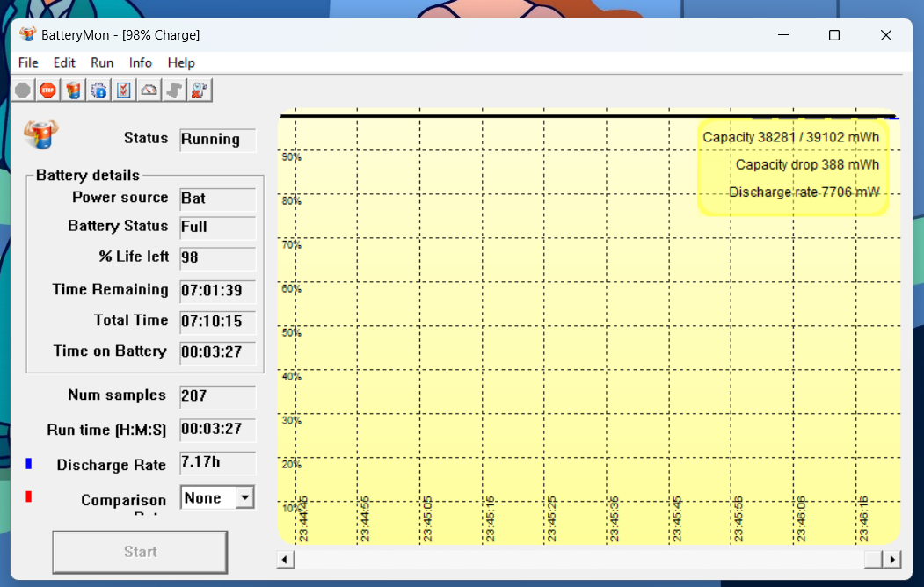The height and width of the screenshot is (587, 924).
Task: Click the 'Capacity drop 388 mWh' graph text
Action: [807, 165]
